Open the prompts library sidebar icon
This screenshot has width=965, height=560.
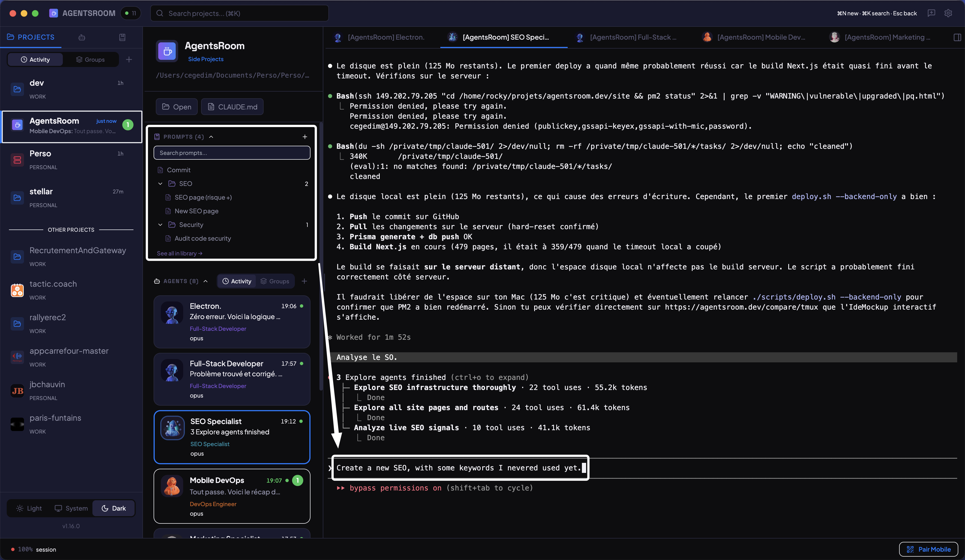tap(122, 37)
